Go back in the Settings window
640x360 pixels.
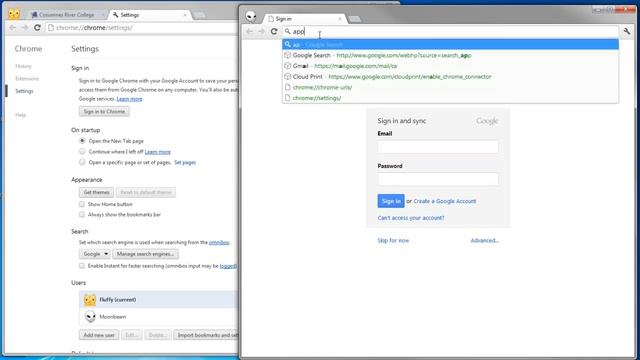12,27
